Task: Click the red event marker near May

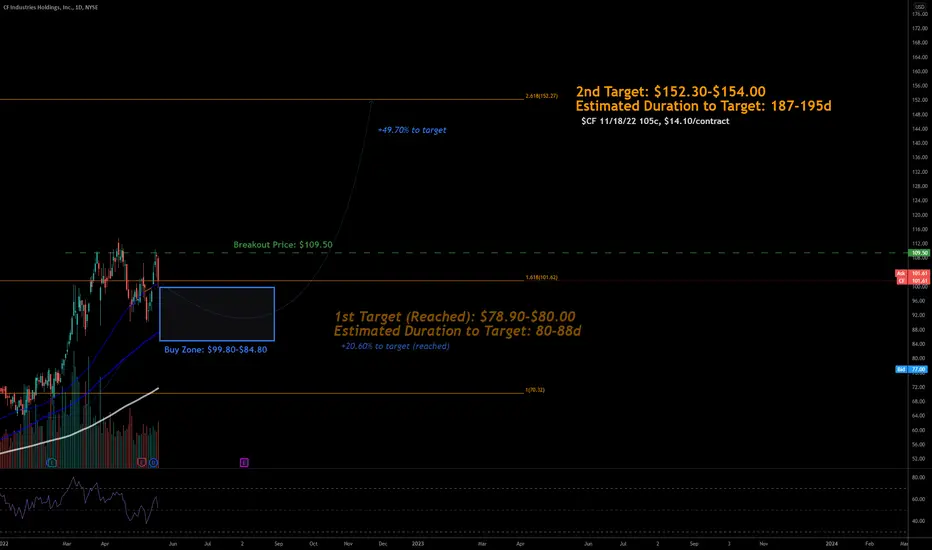Action: pos(141,462)
